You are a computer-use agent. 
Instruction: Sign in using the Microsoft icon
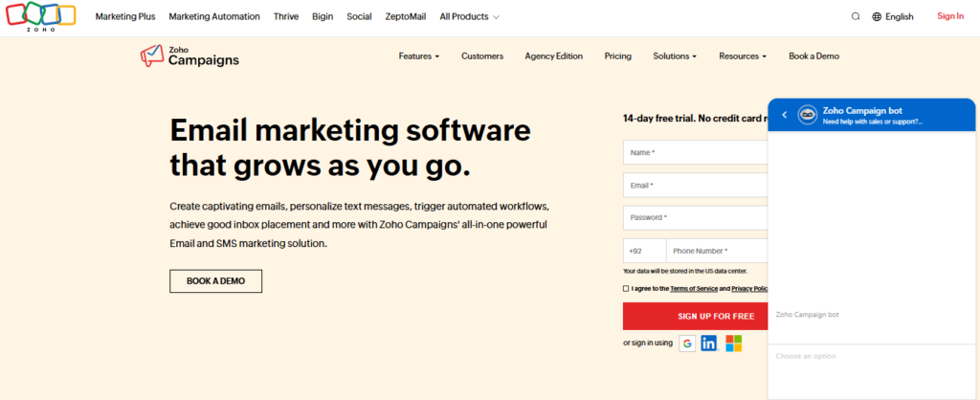[x=734, y=344]
